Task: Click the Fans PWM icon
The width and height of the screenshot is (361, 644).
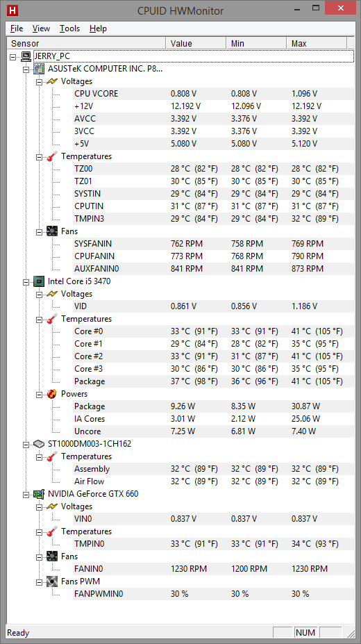Action: tap(52, 581)
